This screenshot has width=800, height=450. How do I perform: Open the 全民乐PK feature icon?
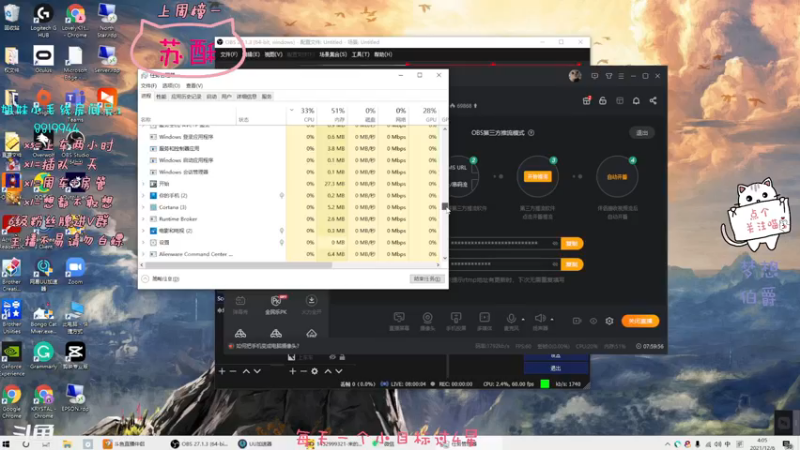[x=276, y=301]
